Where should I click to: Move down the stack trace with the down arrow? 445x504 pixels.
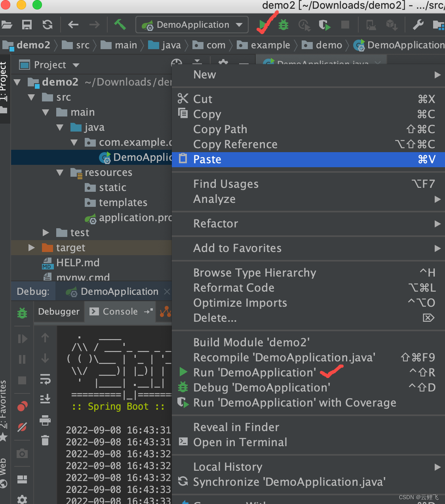pos(45,358)
